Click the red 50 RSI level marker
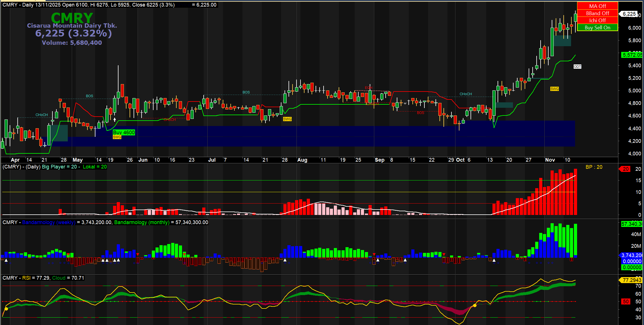Screen dimensions: 644x325 point(625,301)
